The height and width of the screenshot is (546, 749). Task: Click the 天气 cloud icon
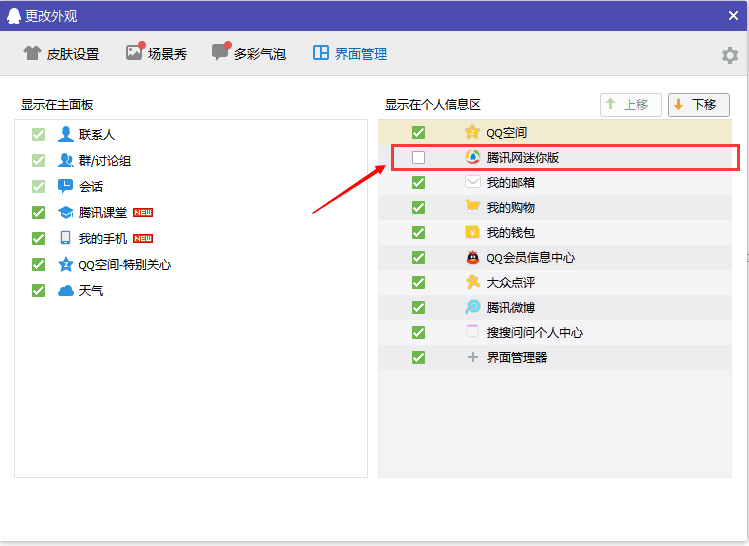pos(65,290)
